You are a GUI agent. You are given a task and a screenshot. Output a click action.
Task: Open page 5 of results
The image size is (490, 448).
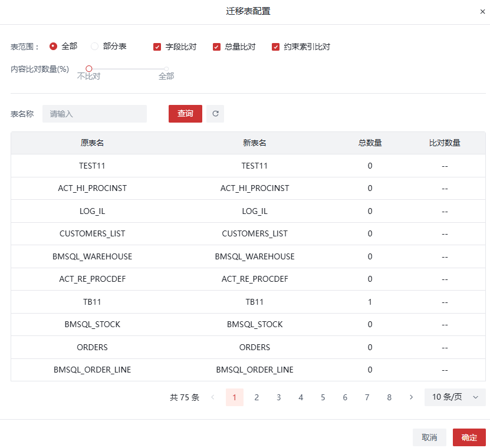coord(323,397)
